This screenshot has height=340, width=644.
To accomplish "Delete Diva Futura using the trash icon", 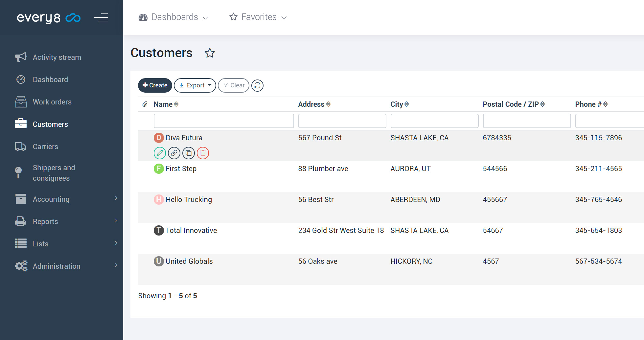I will point(203,153).
